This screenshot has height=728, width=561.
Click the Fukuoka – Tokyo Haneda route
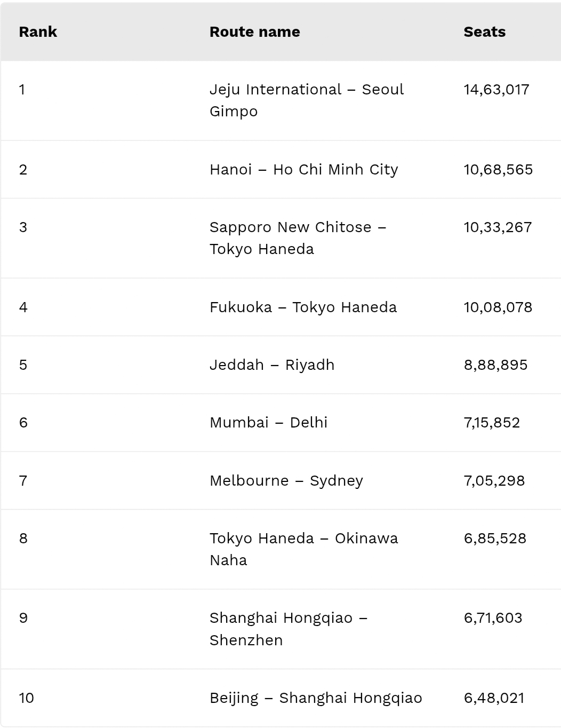point(303,307)
